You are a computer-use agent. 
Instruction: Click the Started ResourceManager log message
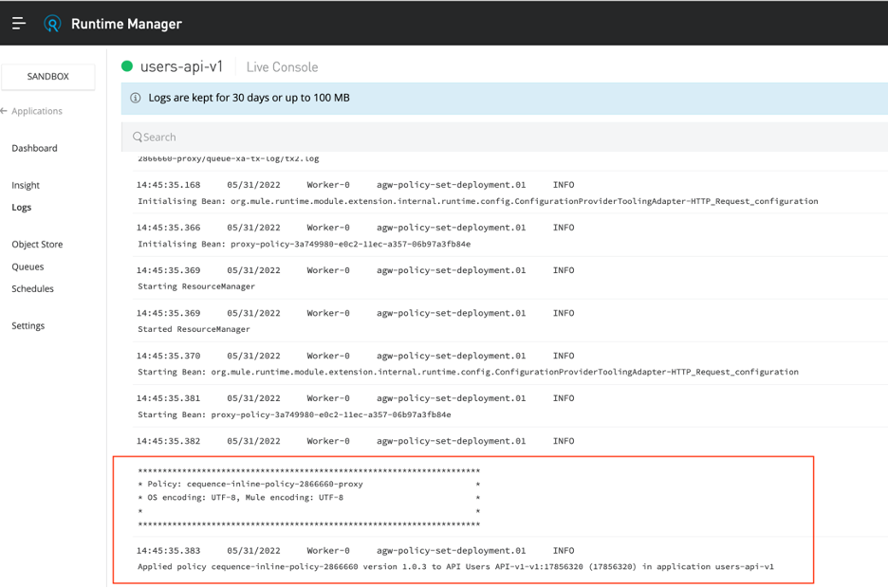[x=194, y=329]
